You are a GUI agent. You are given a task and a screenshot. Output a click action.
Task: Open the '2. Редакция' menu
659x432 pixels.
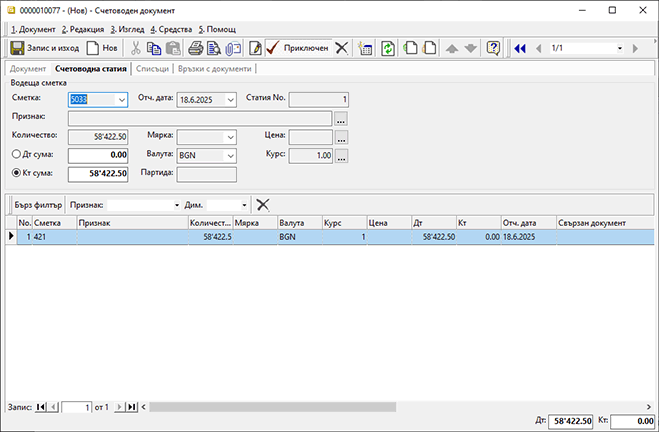coord(83,29)
